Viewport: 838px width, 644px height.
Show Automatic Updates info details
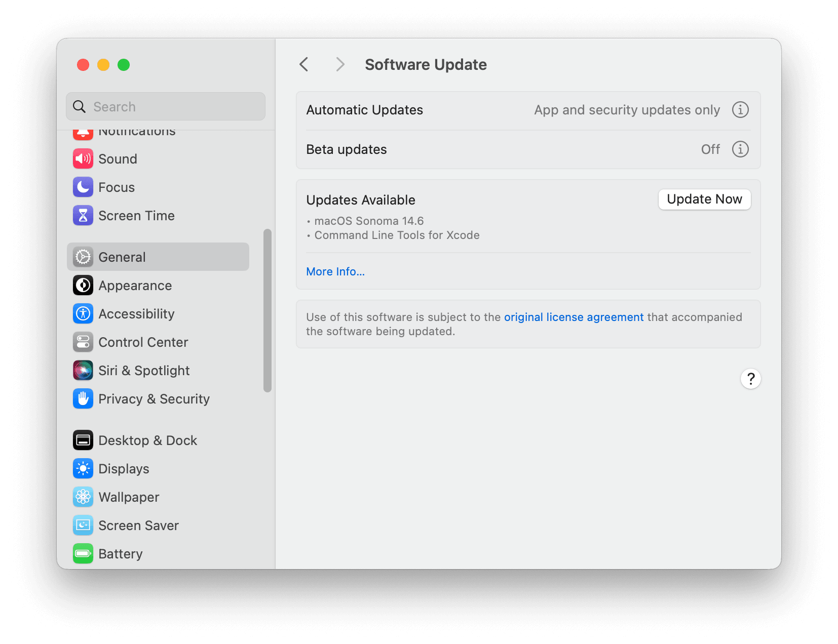(x=740, y=109)
